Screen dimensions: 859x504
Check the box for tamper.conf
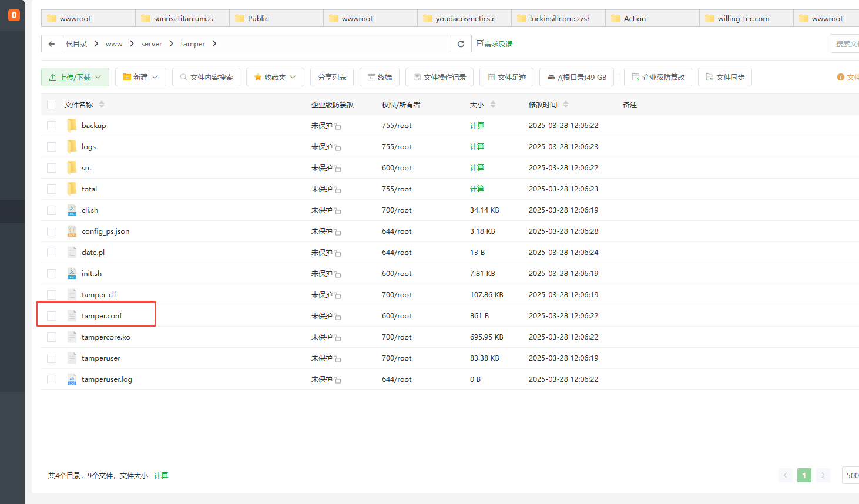(52, 316)
